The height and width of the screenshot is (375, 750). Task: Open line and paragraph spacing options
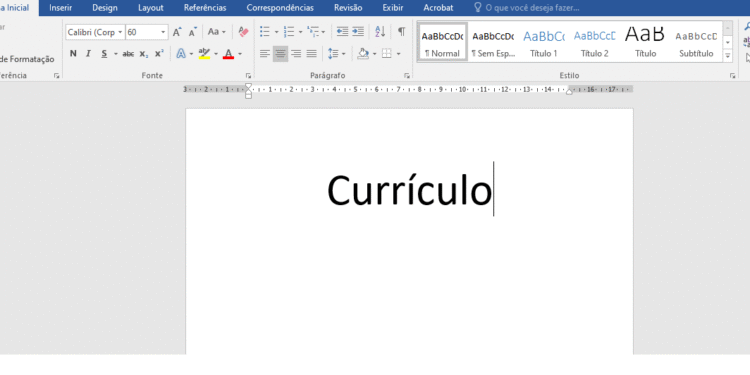point(333,54)
